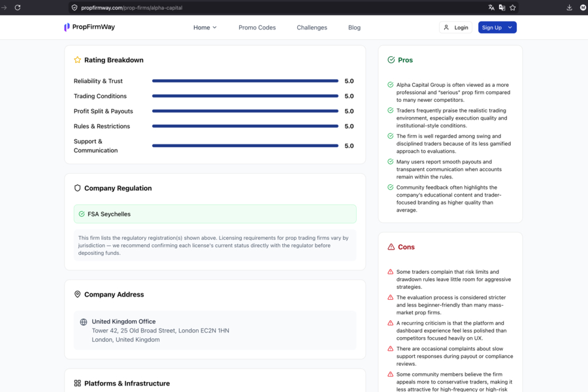The height and width of the screenshot is (392, 588).
Task: Click warning icon beside 'The evaluation process'
Action: coord(391,297)
